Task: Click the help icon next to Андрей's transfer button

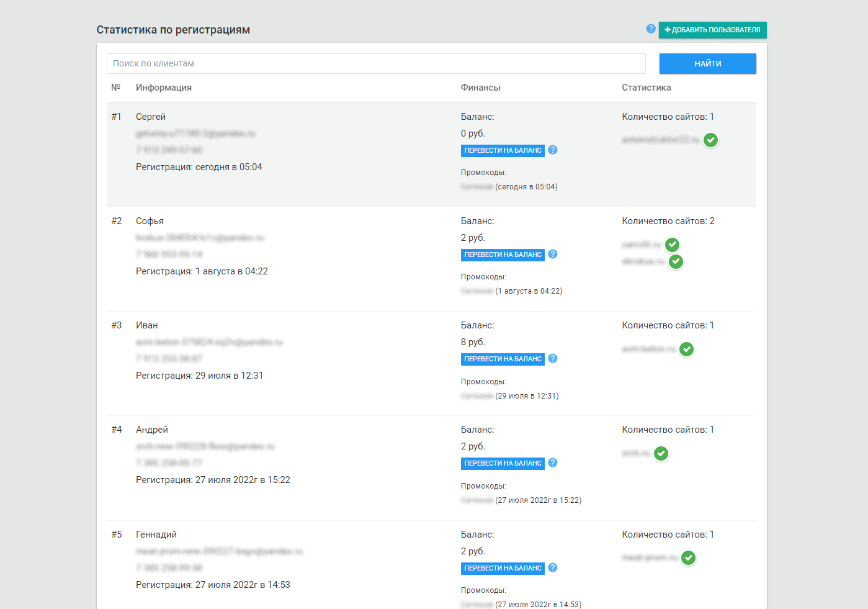Action: click(553, 462)
